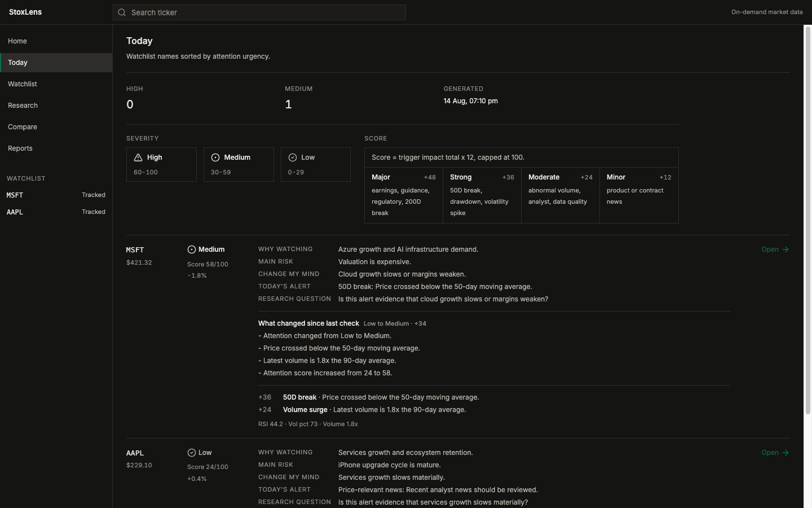Click the search magnifier icon
This screenshot has width=812, height=508.
(122, 12)
